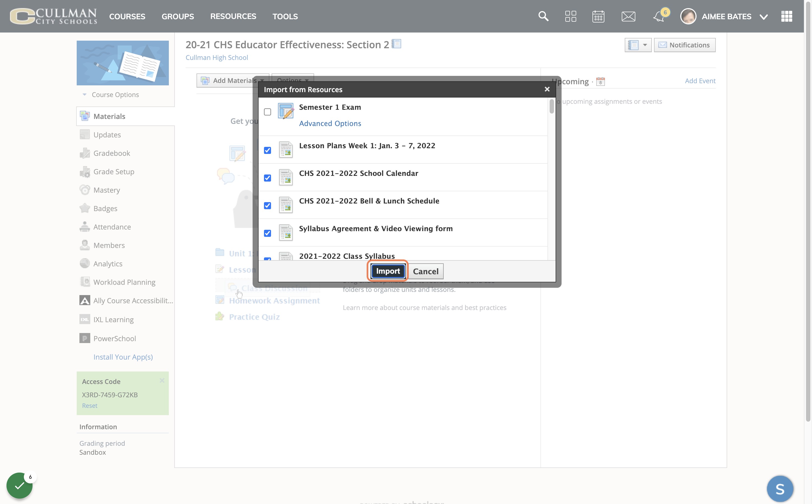Close the Import from Resources dialog
This screenshot has height=504, width=812.
pos(547,89)
